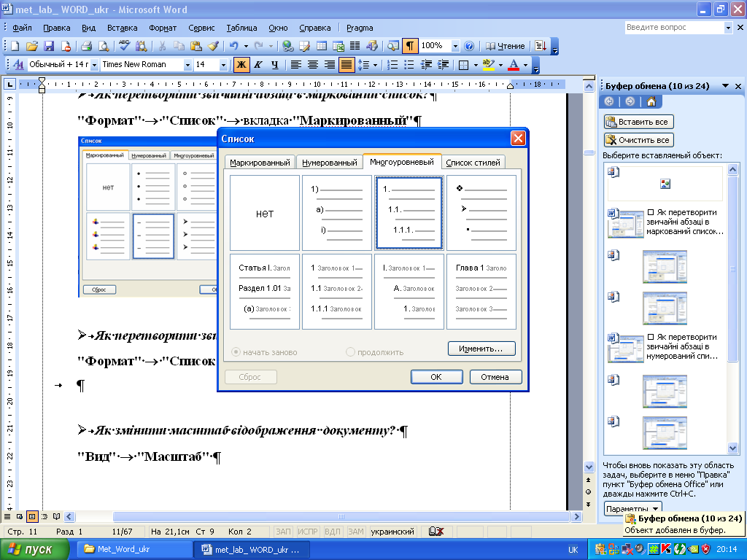747x560 pixels.
Task: Open the Формат menu
Action: tap(163, 28)
